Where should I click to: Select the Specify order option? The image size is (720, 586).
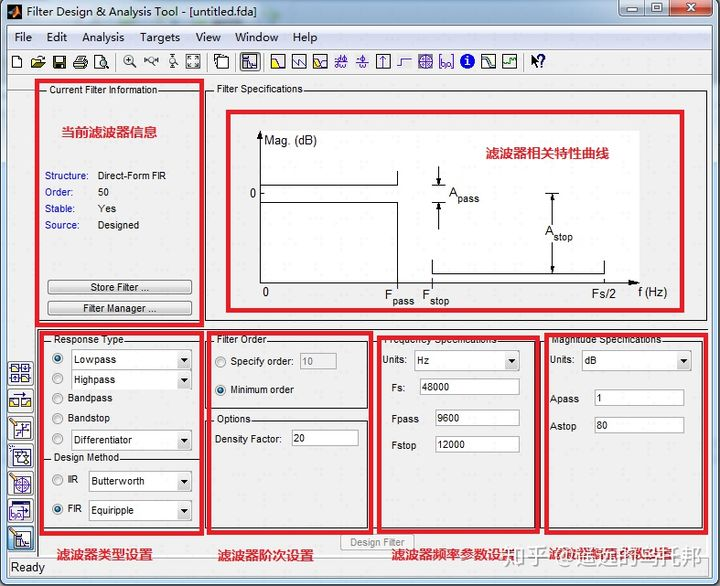221,362
